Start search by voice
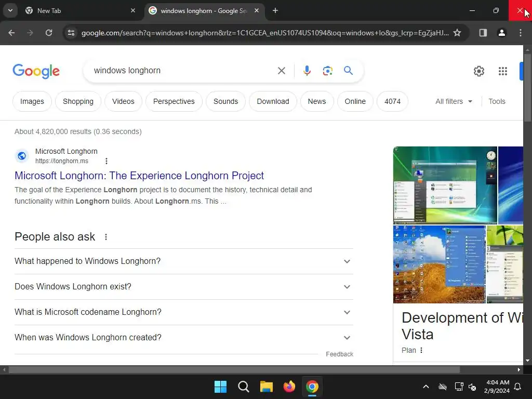The height and width of the screenshot is (399, 532). click(x=307, y=71)
